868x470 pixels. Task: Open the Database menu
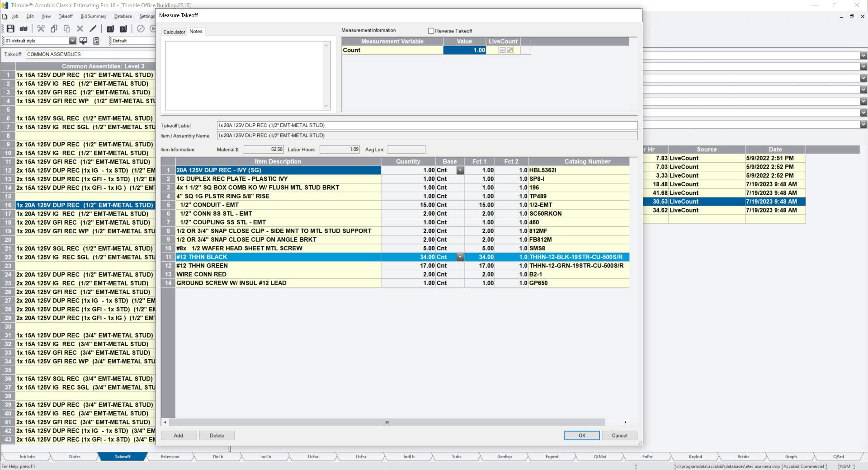coord(123,16)
